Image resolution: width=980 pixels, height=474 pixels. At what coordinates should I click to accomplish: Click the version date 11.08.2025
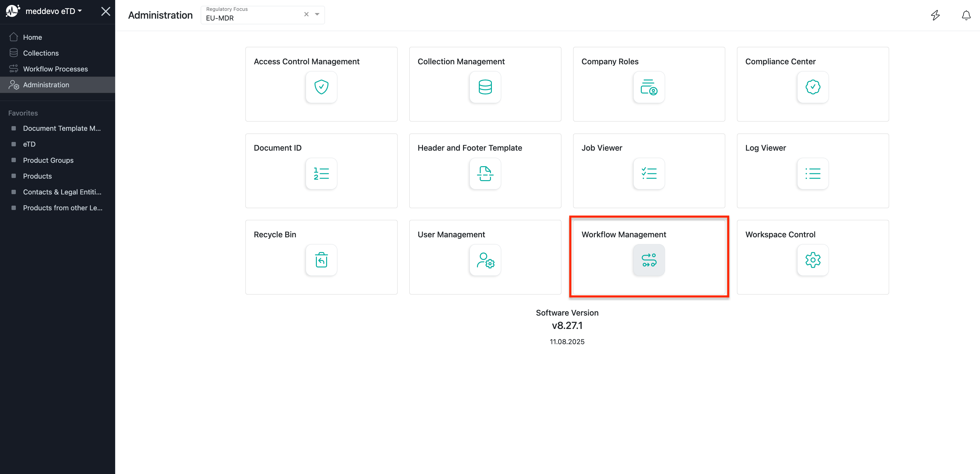567,341
